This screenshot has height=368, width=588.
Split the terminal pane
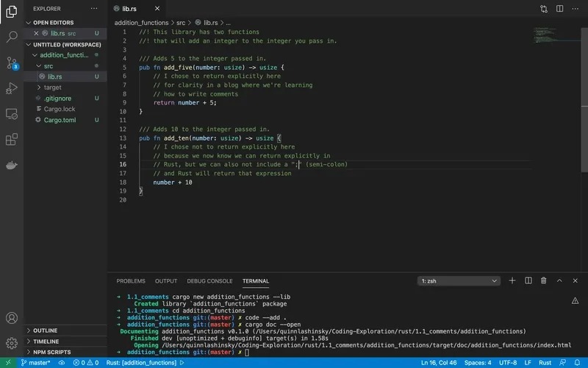(528, 280)
